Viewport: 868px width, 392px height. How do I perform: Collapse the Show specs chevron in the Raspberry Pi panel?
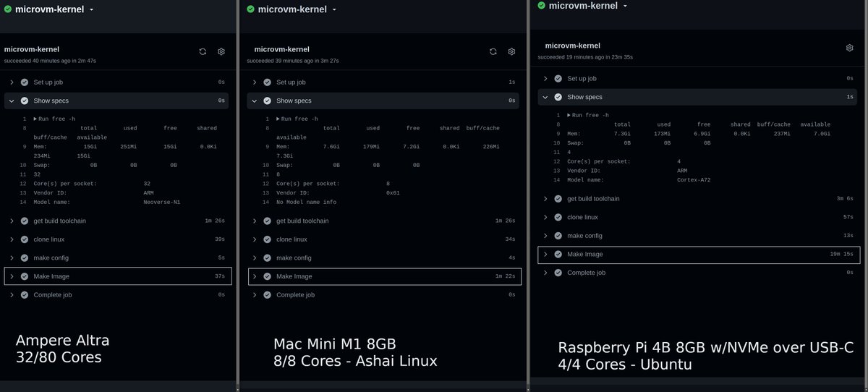546,97
